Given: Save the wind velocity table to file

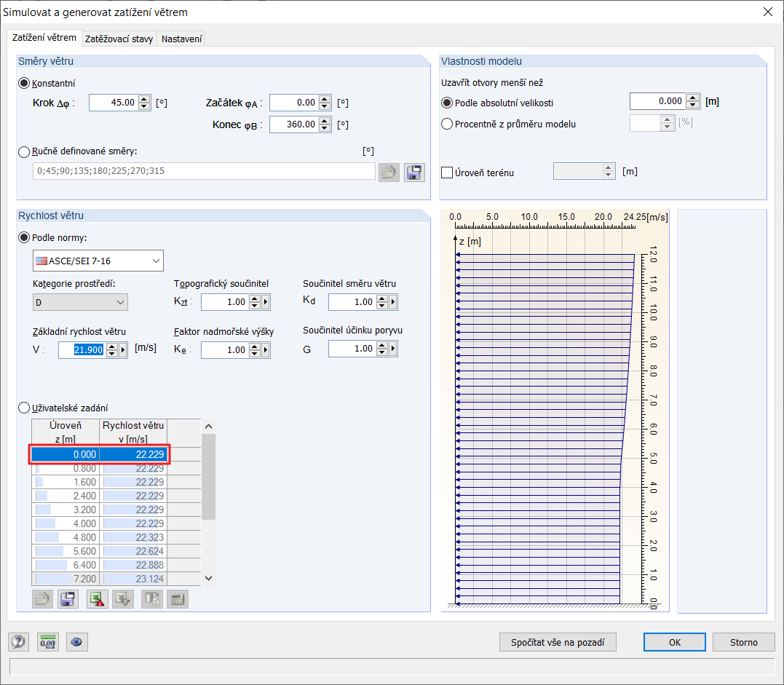Looking at the screenshot, I should (x=67, y=598).
